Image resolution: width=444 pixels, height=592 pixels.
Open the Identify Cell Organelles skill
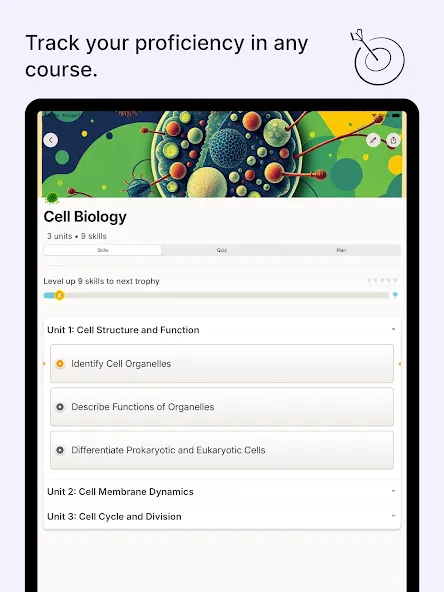pyautogui.click(x=222, y=364)
